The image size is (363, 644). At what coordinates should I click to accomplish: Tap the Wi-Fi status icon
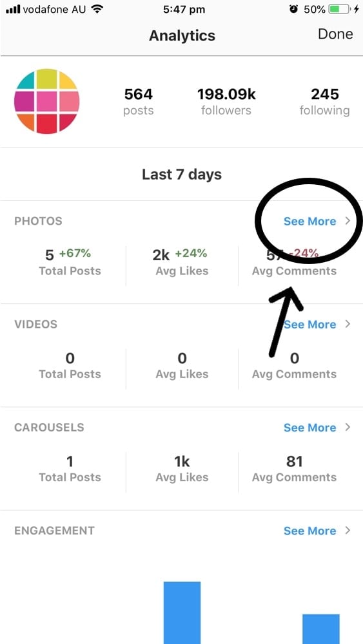97,9
